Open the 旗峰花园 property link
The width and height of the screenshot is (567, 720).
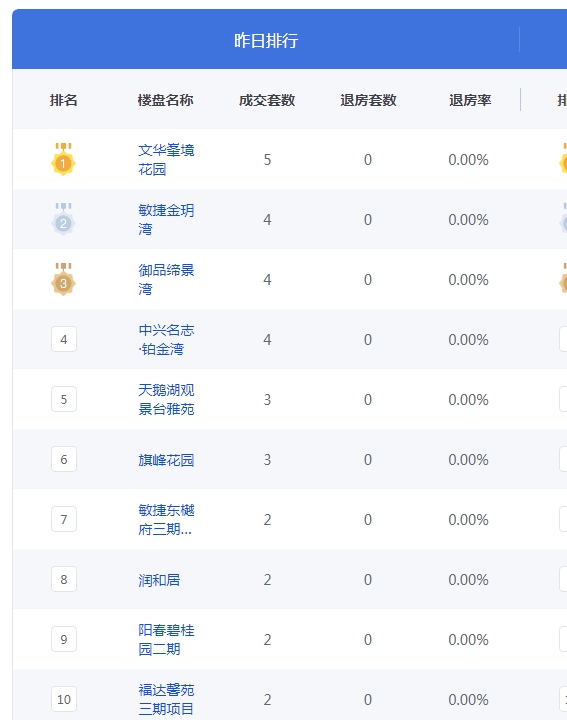click(166, 460)
